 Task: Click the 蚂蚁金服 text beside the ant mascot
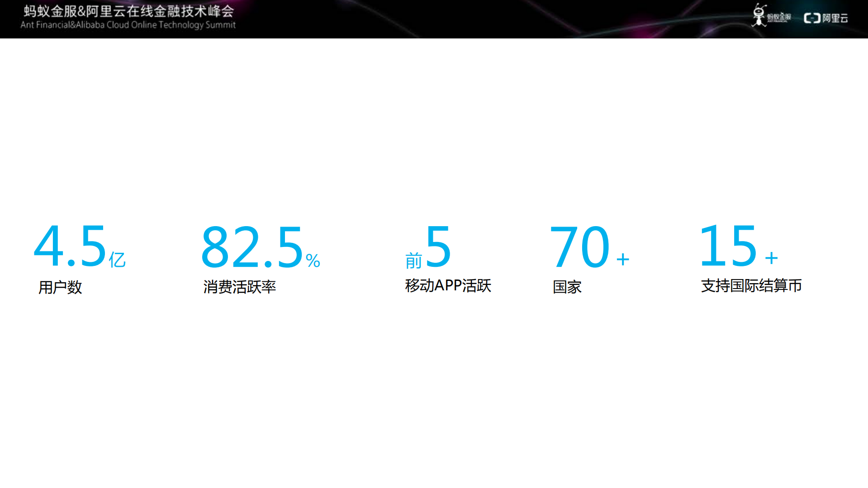pos(779,17)
